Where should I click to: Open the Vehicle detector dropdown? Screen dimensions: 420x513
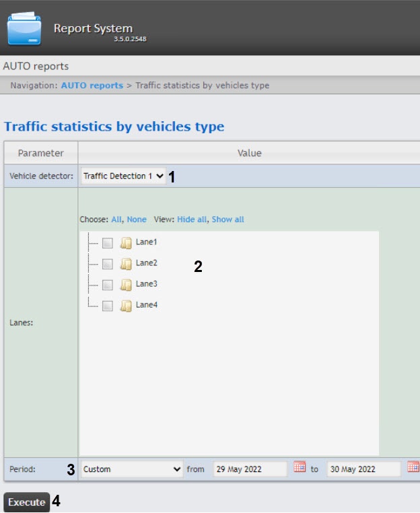click(x=123, y=176)
